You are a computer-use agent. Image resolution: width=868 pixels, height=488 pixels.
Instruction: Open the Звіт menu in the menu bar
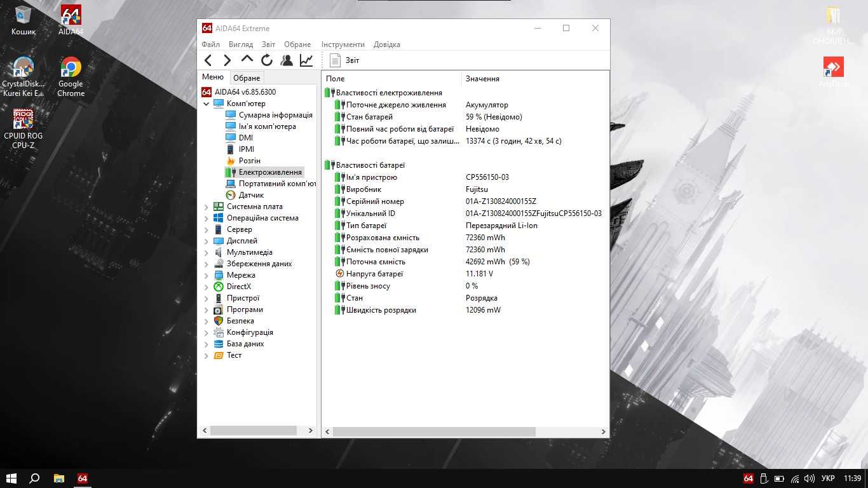[268, 44]
